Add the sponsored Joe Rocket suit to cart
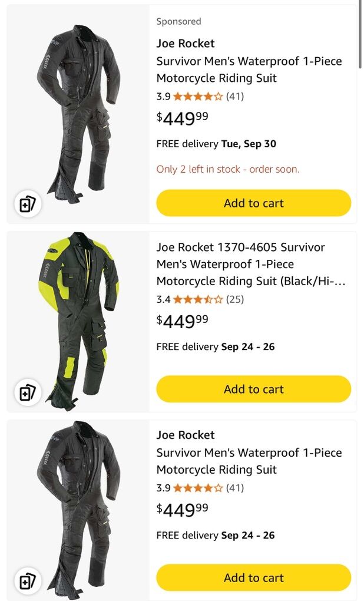364x601 pixels. [254, 203]
